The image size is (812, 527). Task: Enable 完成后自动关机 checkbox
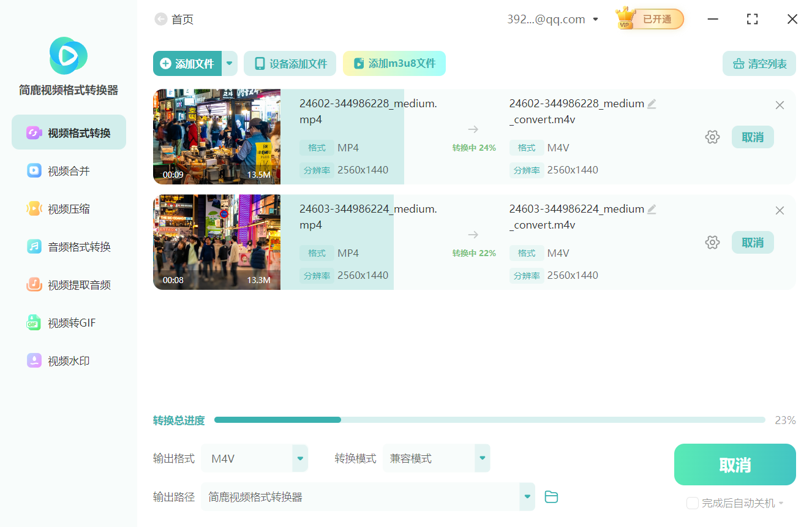pos(693,503)
